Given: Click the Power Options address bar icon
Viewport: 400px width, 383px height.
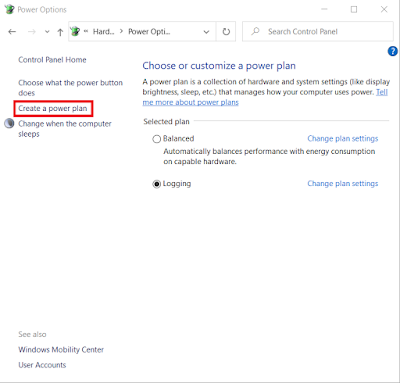Looking at the screenshot, I should tap(75, 32).
